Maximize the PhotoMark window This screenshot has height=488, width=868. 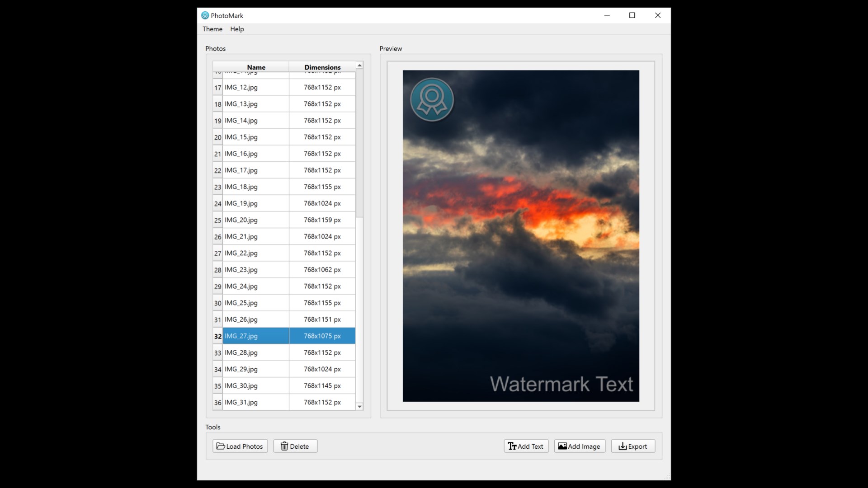(x=632, y=15)
